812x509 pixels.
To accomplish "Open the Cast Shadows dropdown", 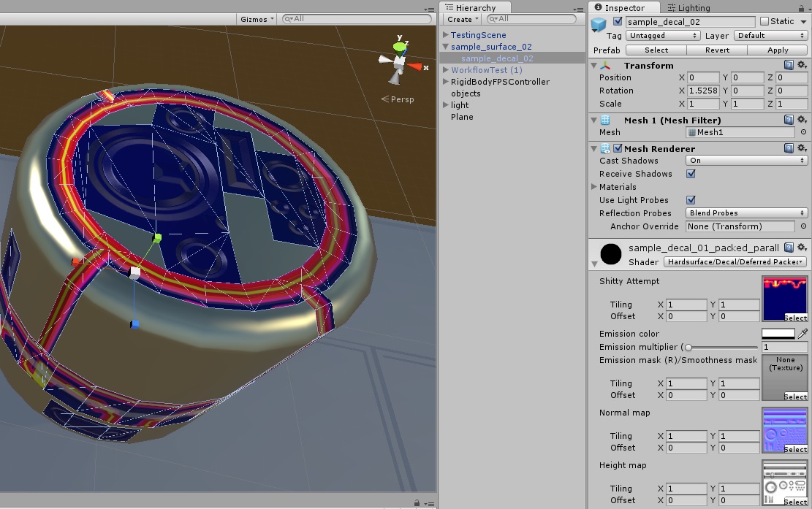I will [745, 161].
